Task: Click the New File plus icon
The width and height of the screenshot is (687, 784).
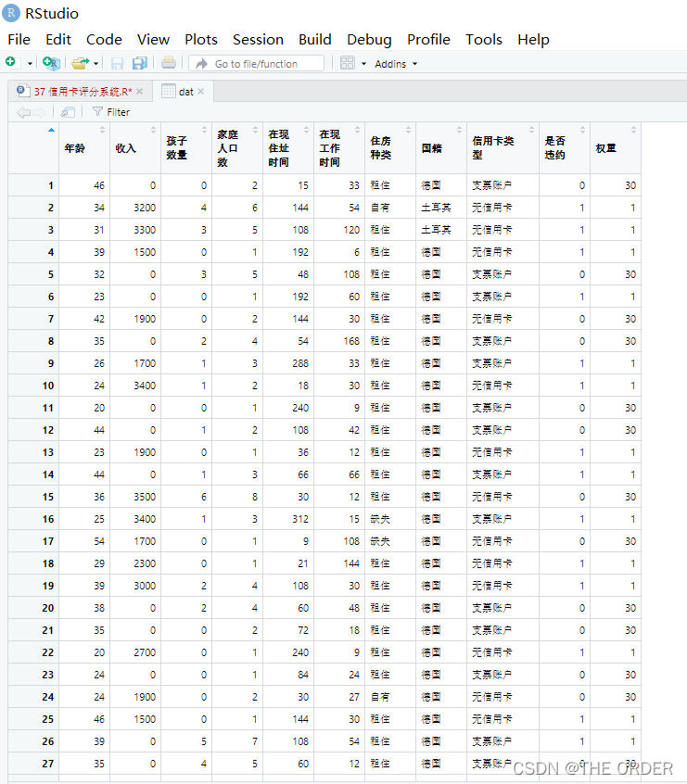Action: tap(10, 62)
